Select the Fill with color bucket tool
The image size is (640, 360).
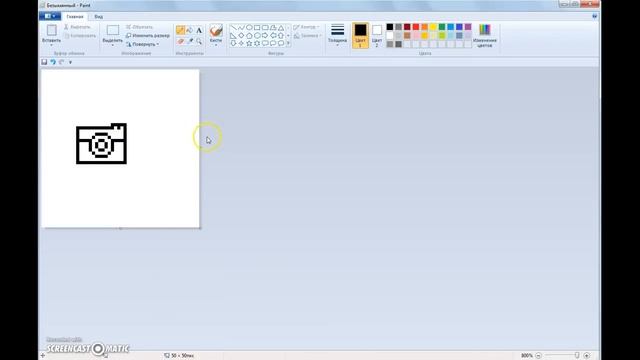tap(189, 30)
